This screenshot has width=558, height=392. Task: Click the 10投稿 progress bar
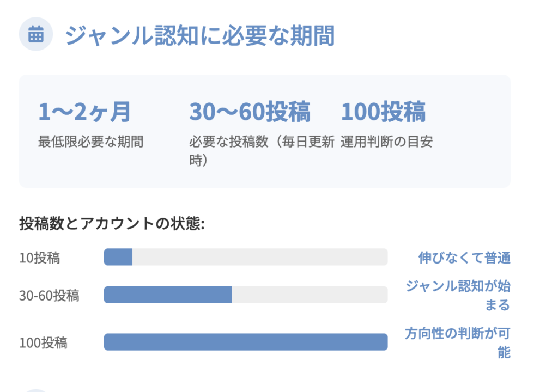pyautogui.click(x=246, y=257)
